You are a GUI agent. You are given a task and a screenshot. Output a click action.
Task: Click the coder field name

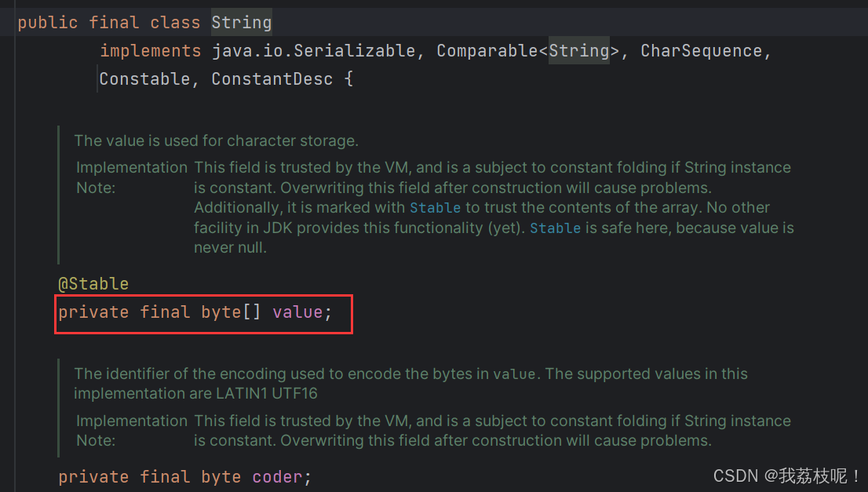point(277,477)
